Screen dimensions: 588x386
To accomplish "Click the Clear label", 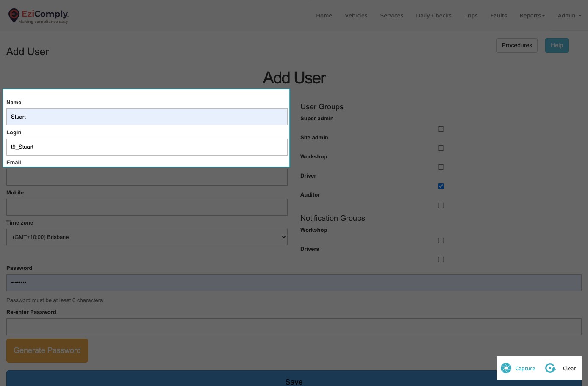I will (569, 368).
